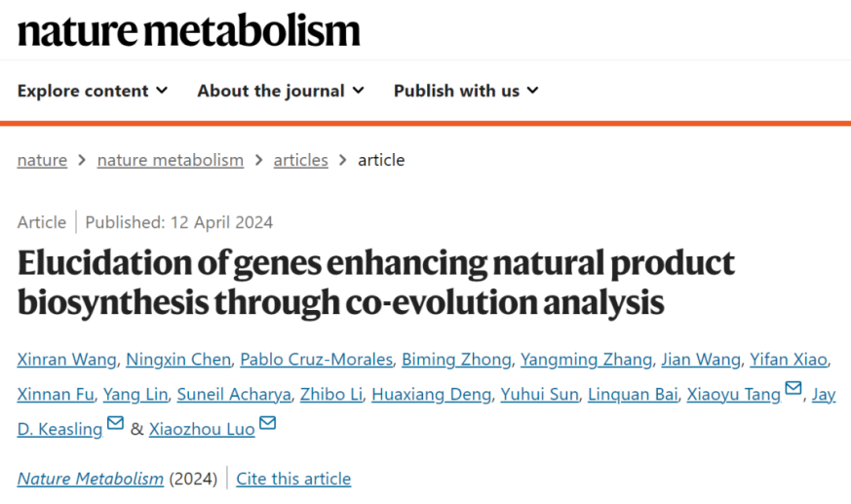Click the envelope icon after Jay D. Keasling
Image resolution: width=851 pixels, height=504 pixels.
click(115, 424)
